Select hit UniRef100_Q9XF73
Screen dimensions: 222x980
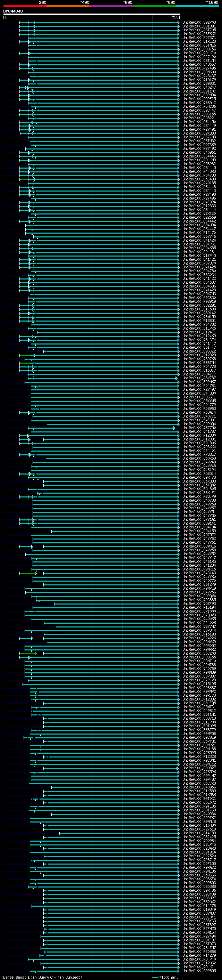199,477
